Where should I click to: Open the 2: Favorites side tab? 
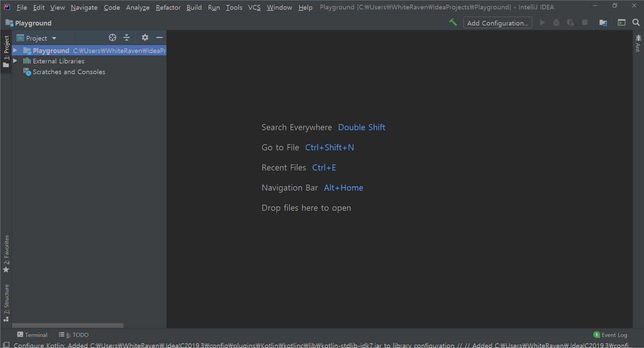click(x=6, y=254)
